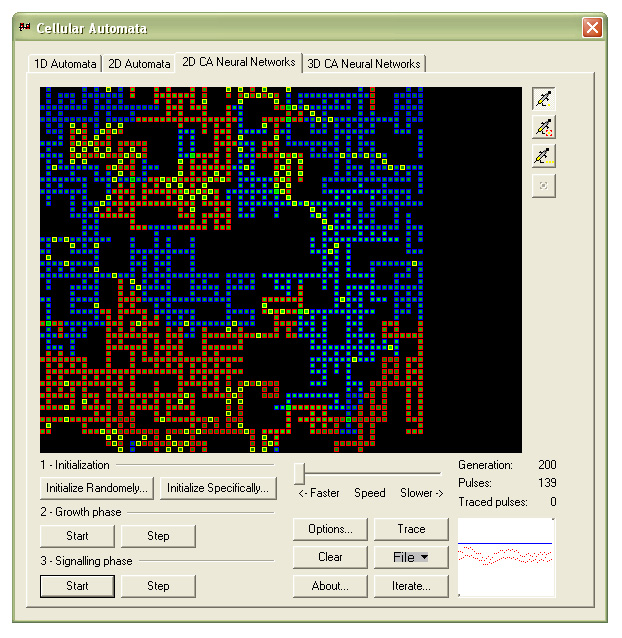
Task: Step the Growth phase once
Action: click(x=158, y=536)
